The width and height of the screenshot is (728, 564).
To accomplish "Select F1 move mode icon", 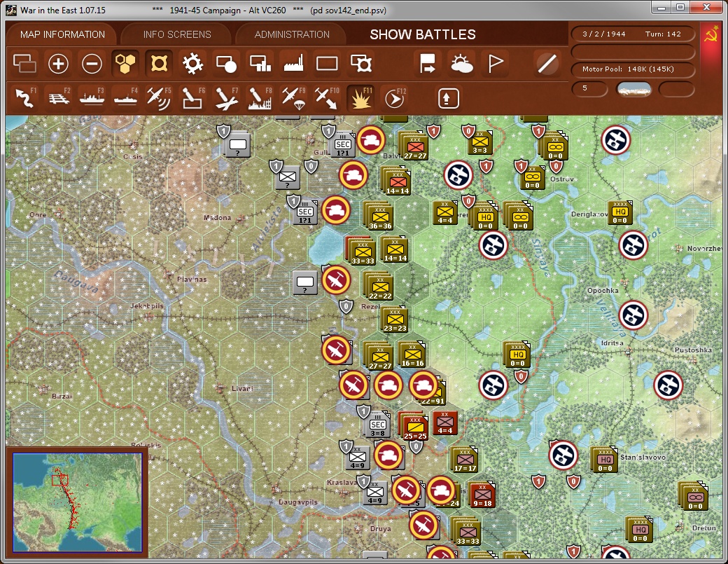I will 25,98.
